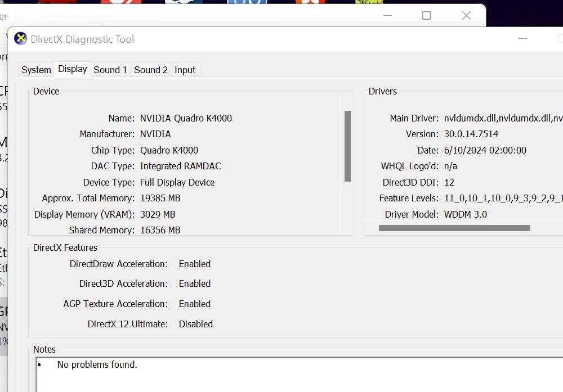Click the driver date '6/10/2024 02:00:00'
The image size is (563, 392).
pos(485,150)
